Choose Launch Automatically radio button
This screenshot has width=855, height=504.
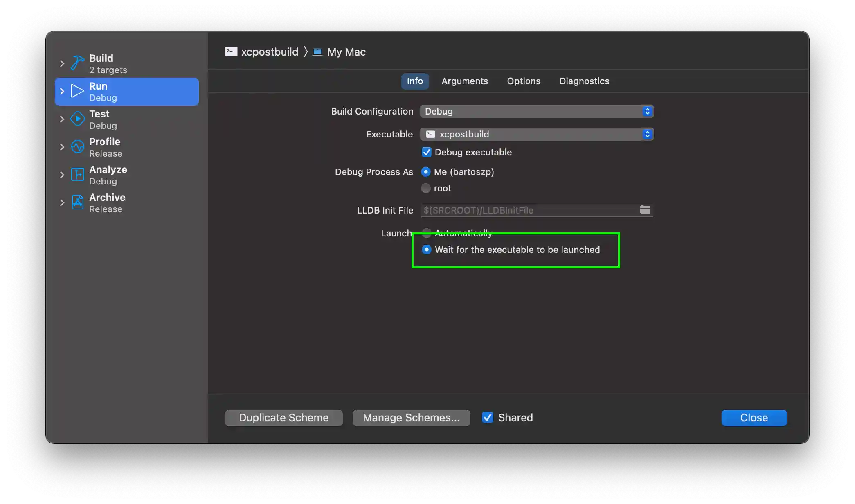[x=427, y=233]
